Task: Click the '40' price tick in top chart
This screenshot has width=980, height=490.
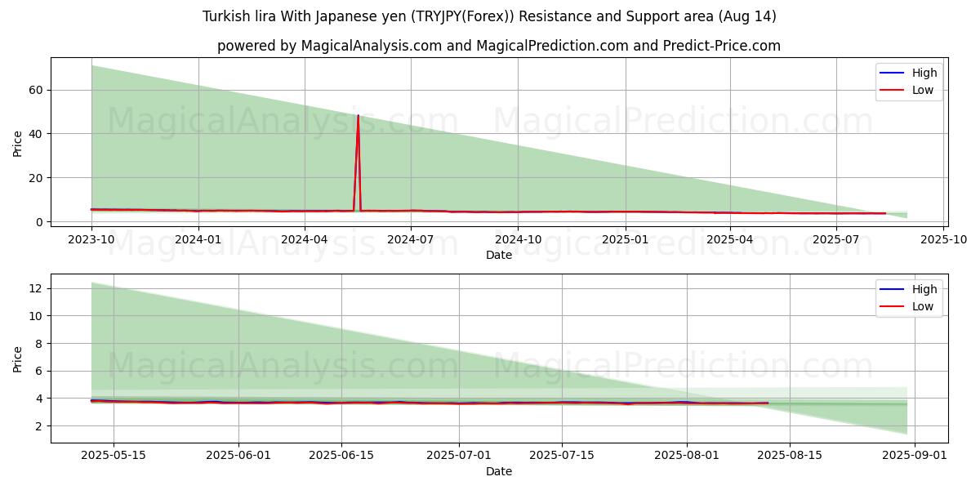Action: (x=38, y=134)
